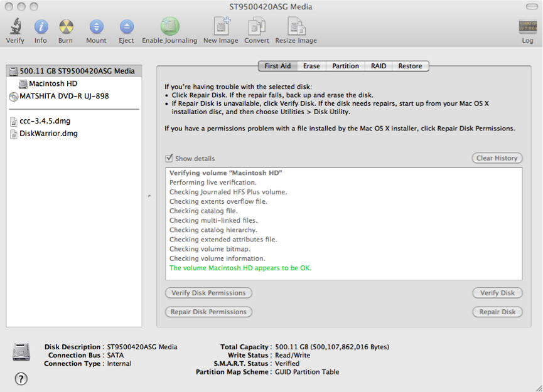This screenshot has height=392, width=543.
Task: Click the Verify microscope toolbar icon
Action: 15,26
